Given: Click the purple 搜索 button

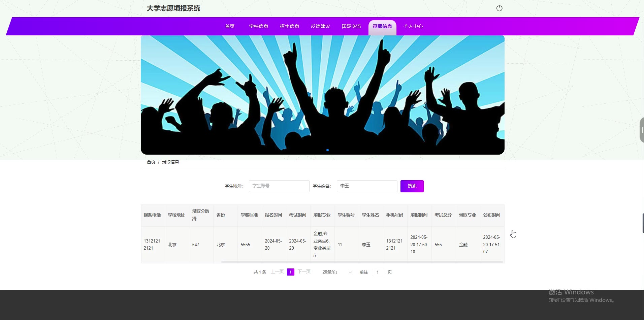Looking at the screenshot, I should [412, 186].
